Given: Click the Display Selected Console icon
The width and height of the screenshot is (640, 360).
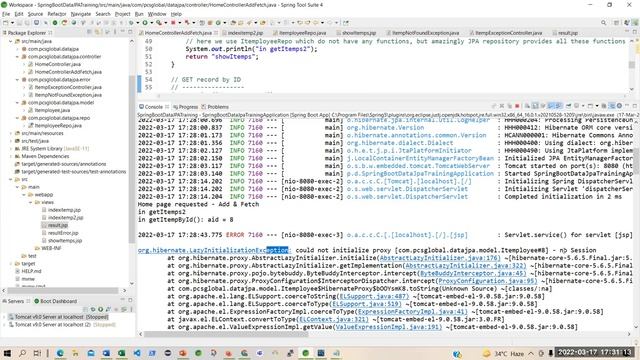Looking at the screenshot, I should click(x=577, y=106).
